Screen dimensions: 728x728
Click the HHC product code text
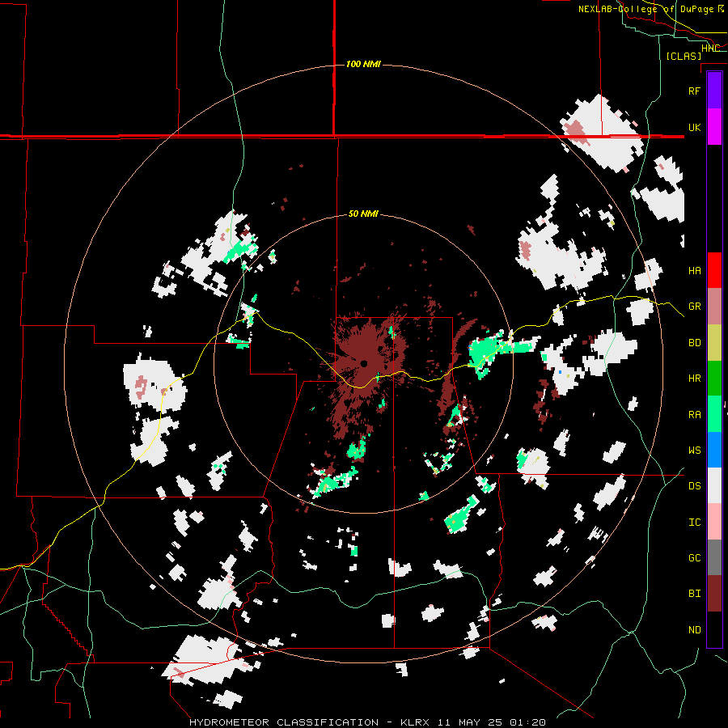coord(710,49)
